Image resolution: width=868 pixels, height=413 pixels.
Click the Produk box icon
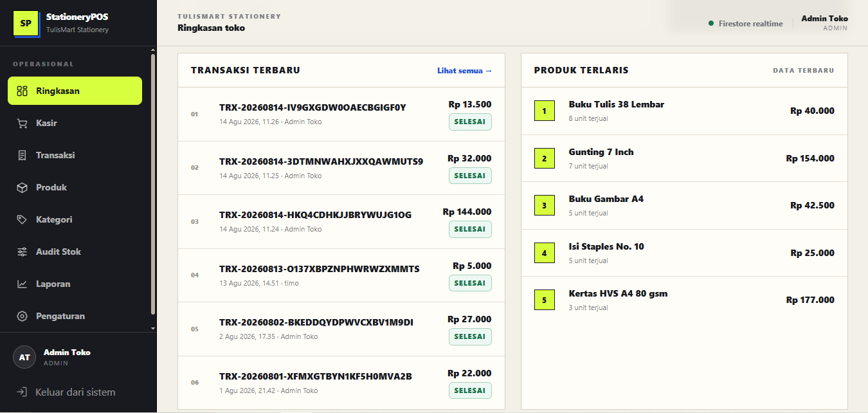[x=23, y=187]
